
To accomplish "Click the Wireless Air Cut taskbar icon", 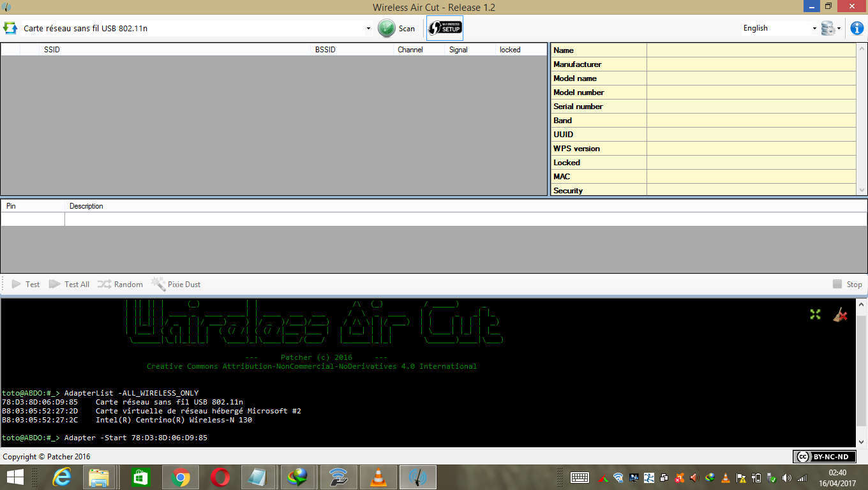I will click(x=417, y=477).
